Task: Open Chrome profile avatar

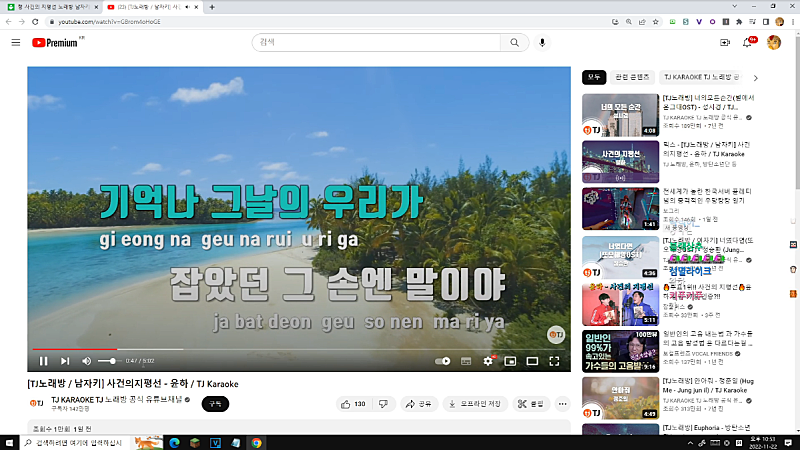Action: click(x=779, y=22)
